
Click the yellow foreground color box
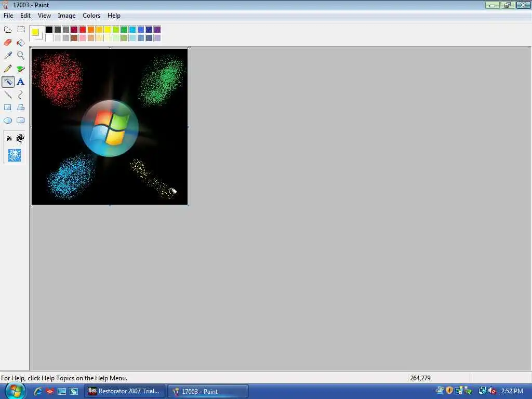(35, 32)
